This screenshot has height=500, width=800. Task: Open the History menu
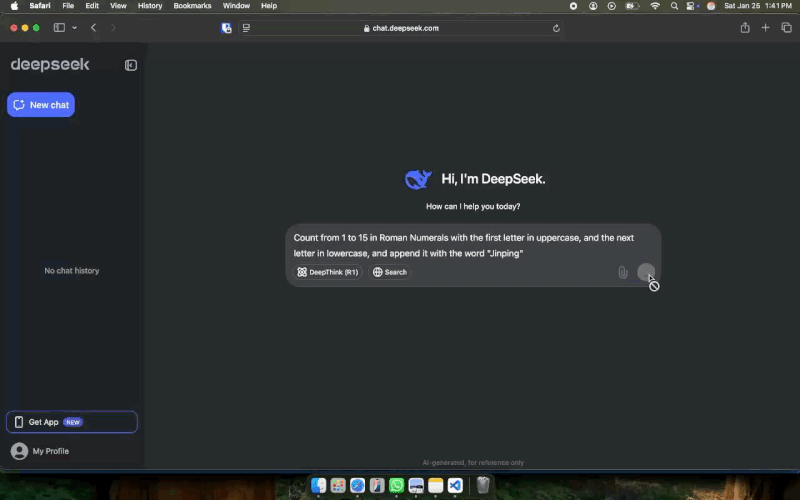(150, 6)
